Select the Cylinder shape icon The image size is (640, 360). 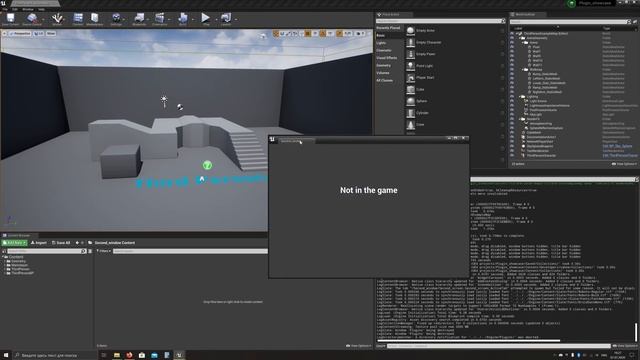[x=410, y=113]
